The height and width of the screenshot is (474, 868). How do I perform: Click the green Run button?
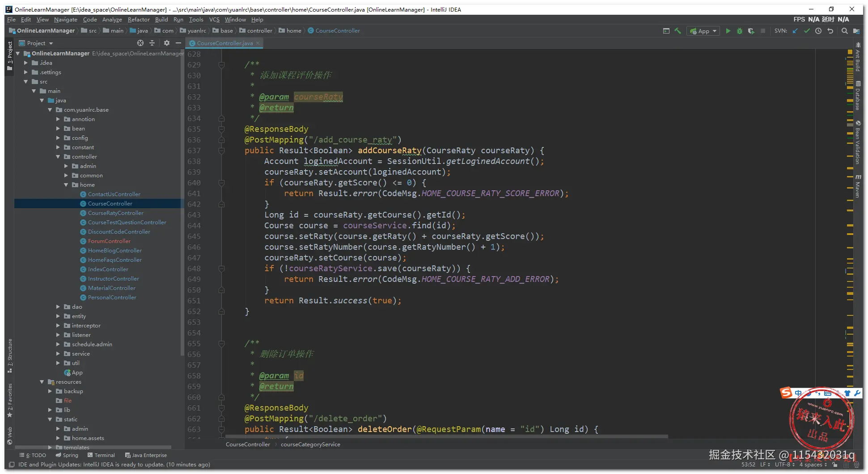coord(728,31)
